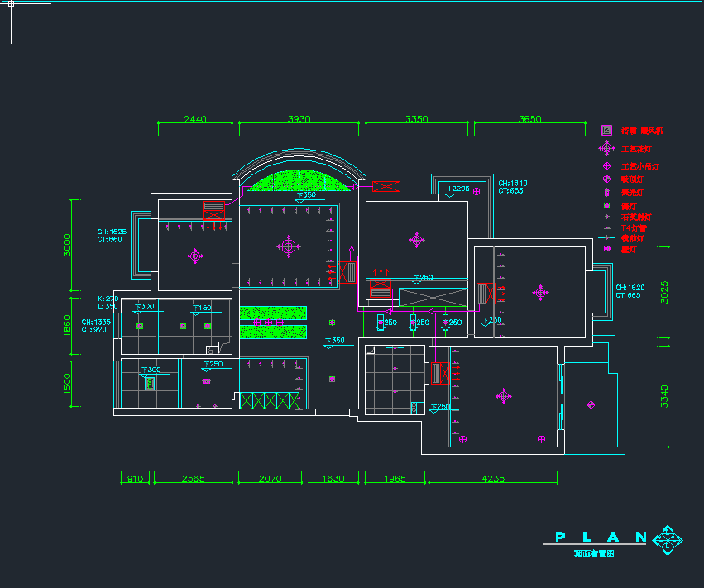Click the 3930 top dimension text
The image size is (704, 588).
coord(299,119)
